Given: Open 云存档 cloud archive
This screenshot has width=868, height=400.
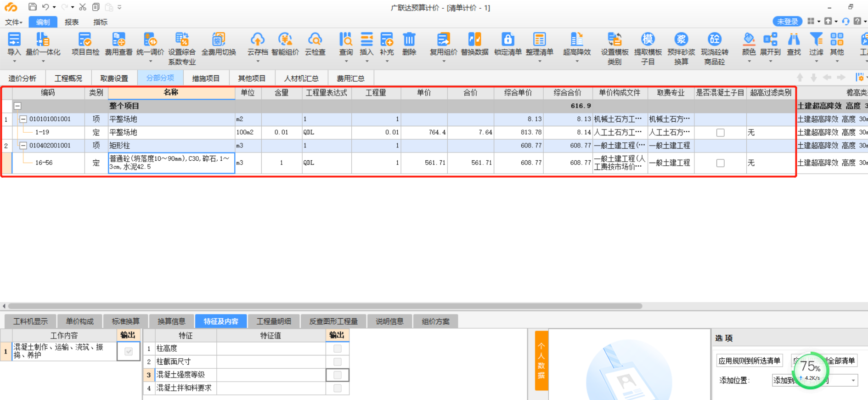Looking at the screenshot, I should 258,45.
